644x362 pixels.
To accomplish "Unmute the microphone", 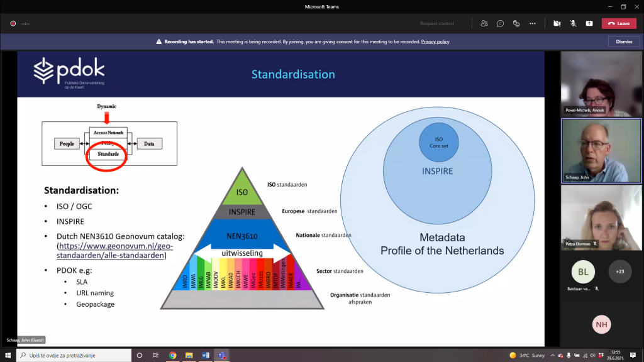I will pyautogui.click(x=573, y=23).
